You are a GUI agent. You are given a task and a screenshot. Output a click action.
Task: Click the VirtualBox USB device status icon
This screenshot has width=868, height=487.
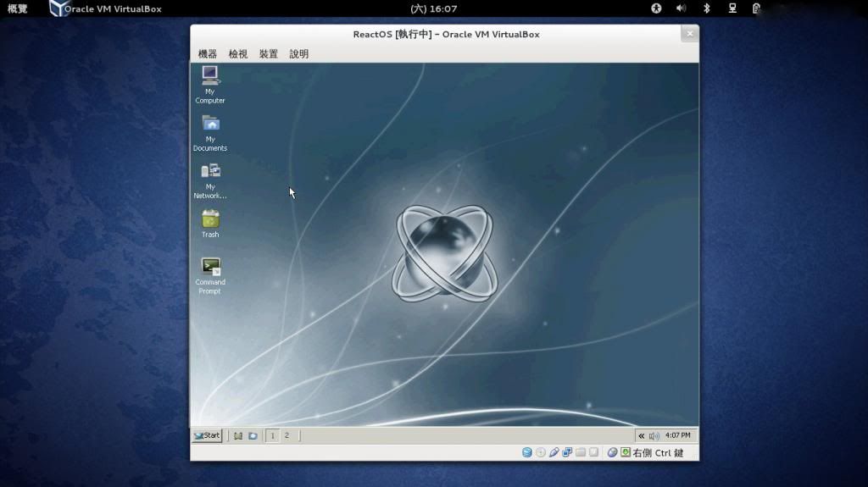[x=554, y=452]
